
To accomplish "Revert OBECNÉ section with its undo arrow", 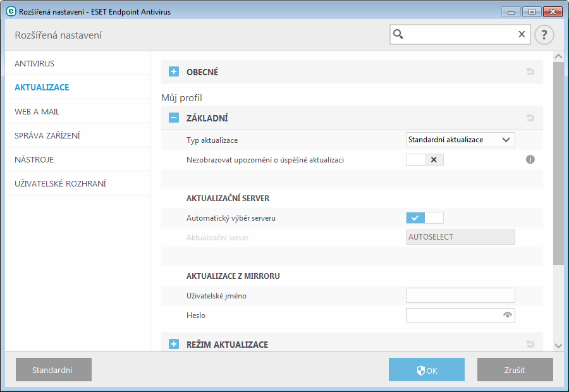I will 530,71.
